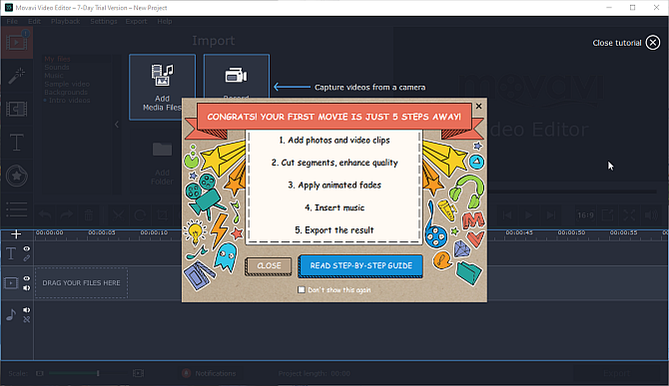Open the Playback menu
This screenshot has height=386, width=669.
point(65,21)
